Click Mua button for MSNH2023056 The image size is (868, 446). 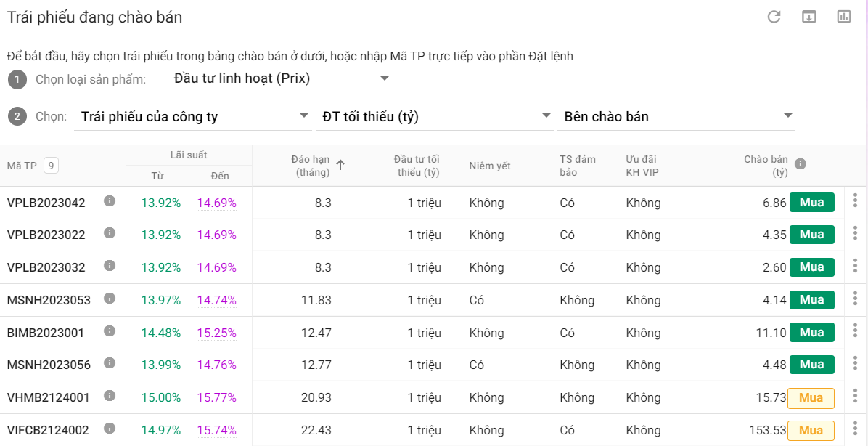(x=811, y=365)
